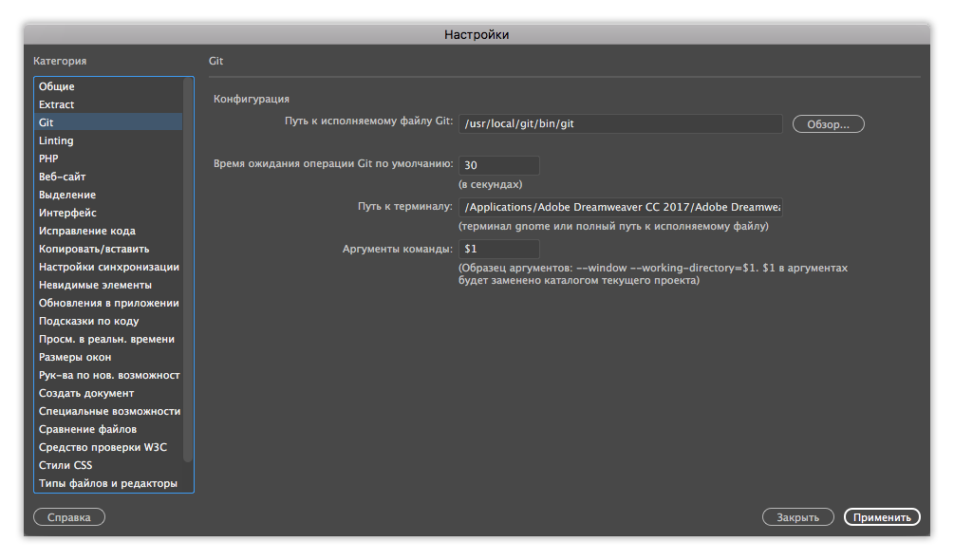
Task: Open the Невидимые элементы category
Action: [95, 284]
